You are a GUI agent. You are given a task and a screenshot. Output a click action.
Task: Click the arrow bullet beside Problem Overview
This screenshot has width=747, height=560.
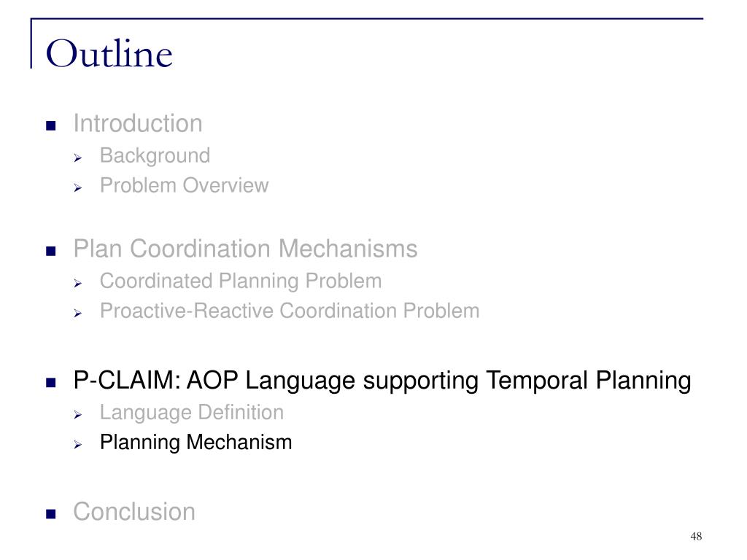point(78,188)
